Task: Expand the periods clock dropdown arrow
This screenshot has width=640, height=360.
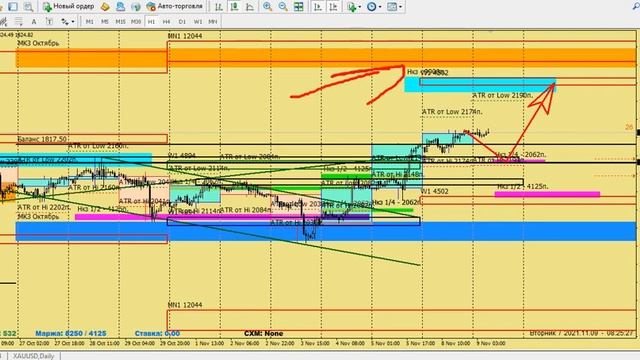Action: [x=380, y=7]
